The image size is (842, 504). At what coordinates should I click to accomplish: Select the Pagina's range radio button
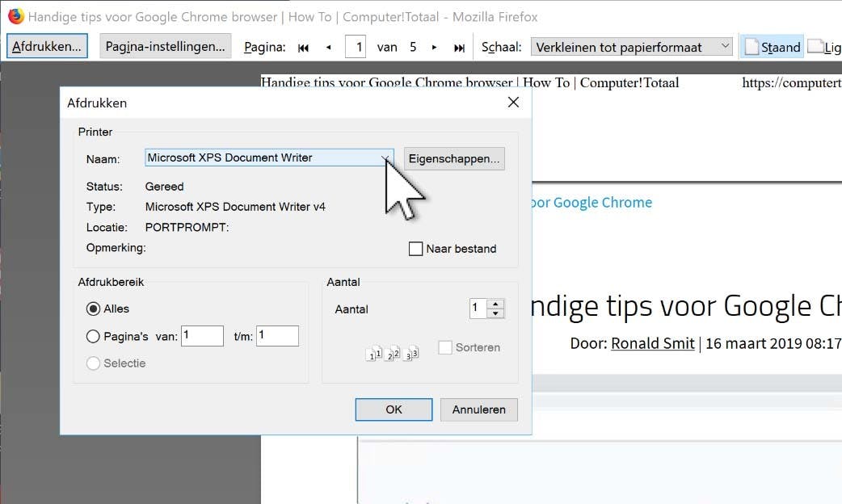(93, 337)
